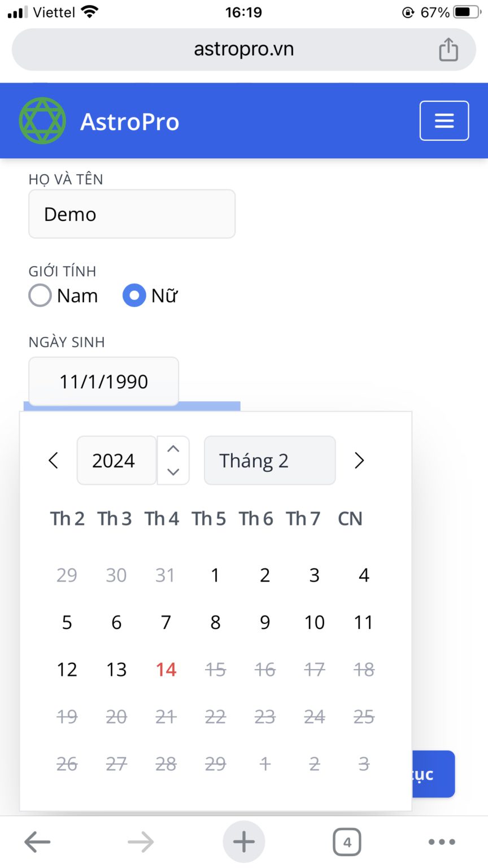488x868 pixels.
Task: Select day 10 in the calendar
Action: [x=314, y=622]
